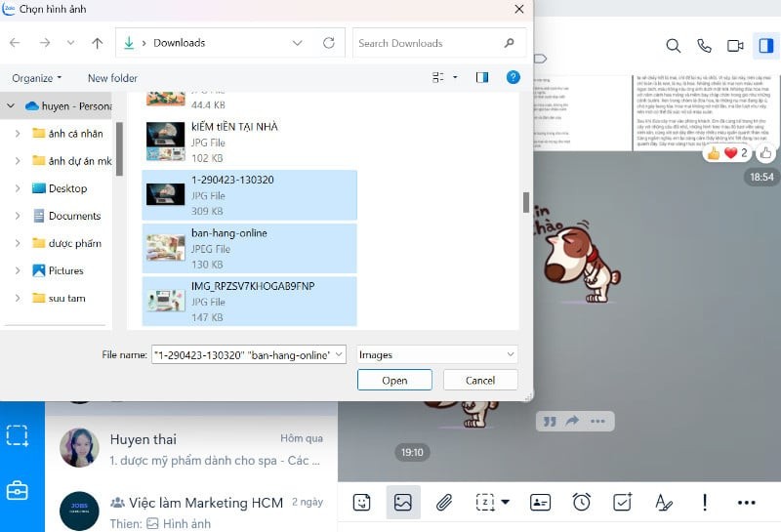Expand the suu tam folder
The width and height of the screenshot is (781, 532).
click(18, 298)
